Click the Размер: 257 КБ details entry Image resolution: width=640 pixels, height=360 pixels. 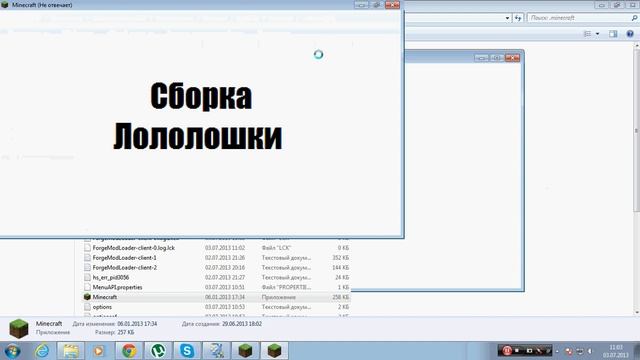click(115, 333)
